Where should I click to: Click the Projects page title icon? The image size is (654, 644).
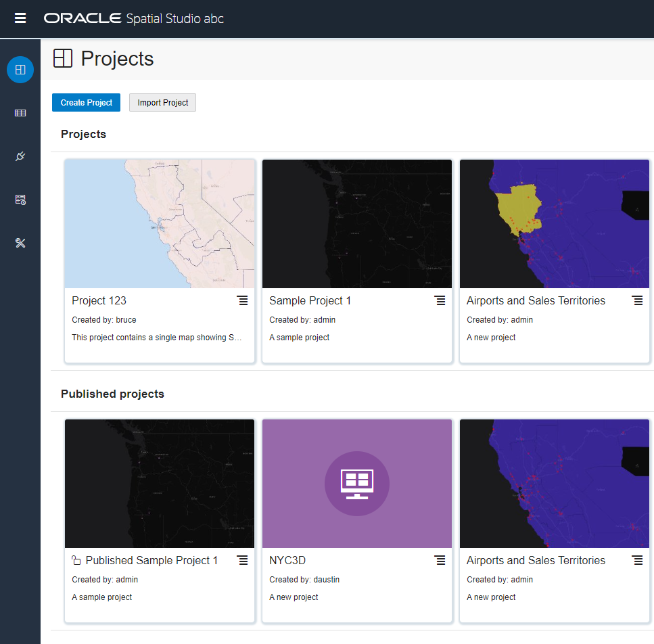[x=63, y=58]
